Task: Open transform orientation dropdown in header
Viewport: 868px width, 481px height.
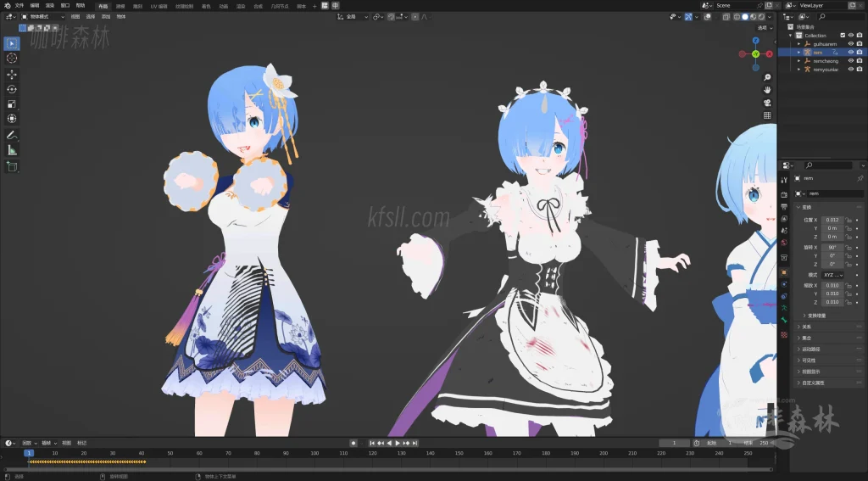Action: point(353,17)
